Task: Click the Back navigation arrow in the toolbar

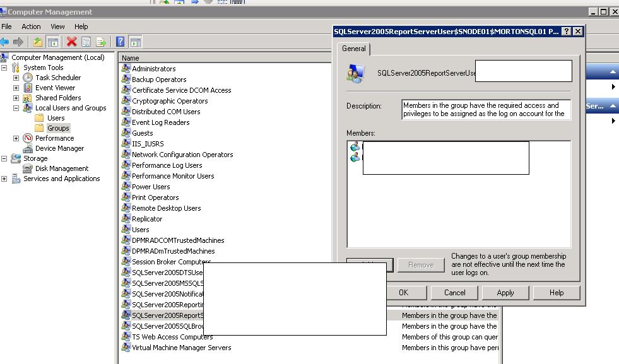Action: (x=6, y=42)
